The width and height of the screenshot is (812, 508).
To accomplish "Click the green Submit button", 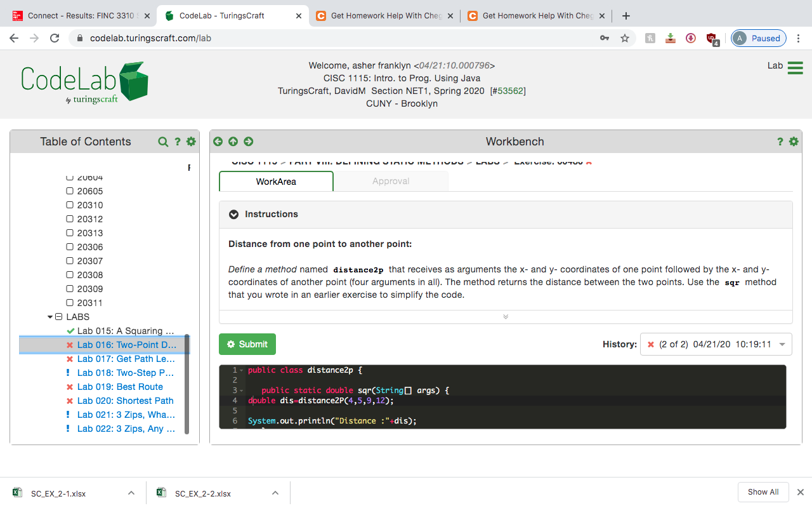I will [247, 344].
